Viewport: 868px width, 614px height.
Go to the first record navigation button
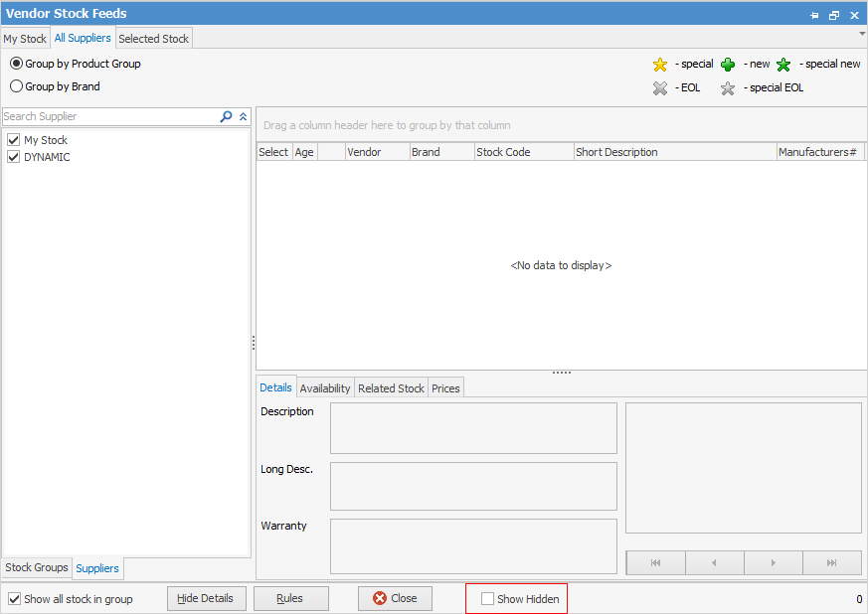[x=655, y=563]
